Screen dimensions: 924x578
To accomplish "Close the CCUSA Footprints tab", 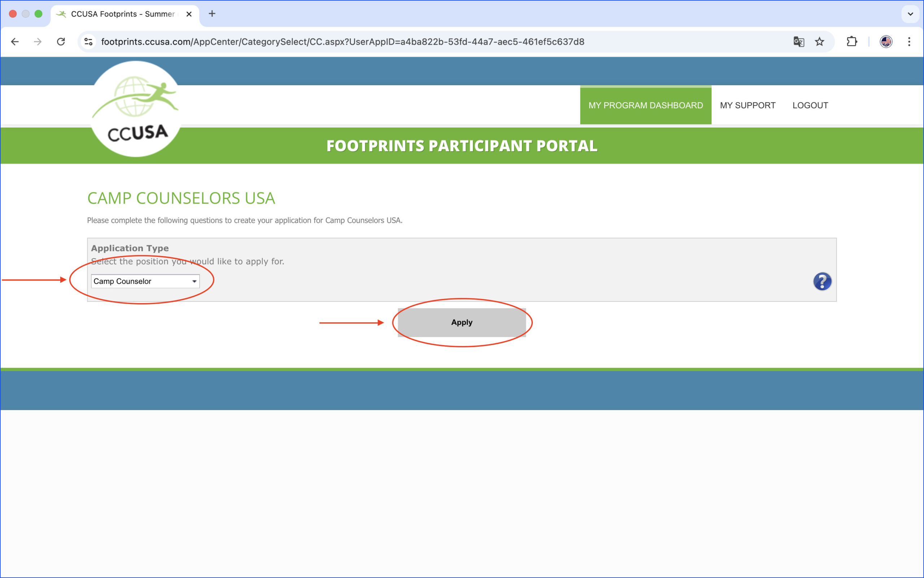I will (x=189, y=14).
